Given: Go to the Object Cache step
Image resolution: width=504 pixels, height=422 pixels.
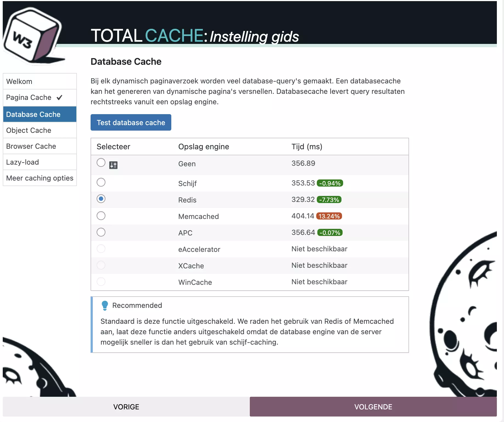Looking at the screenshot, I should coord(40,130).
